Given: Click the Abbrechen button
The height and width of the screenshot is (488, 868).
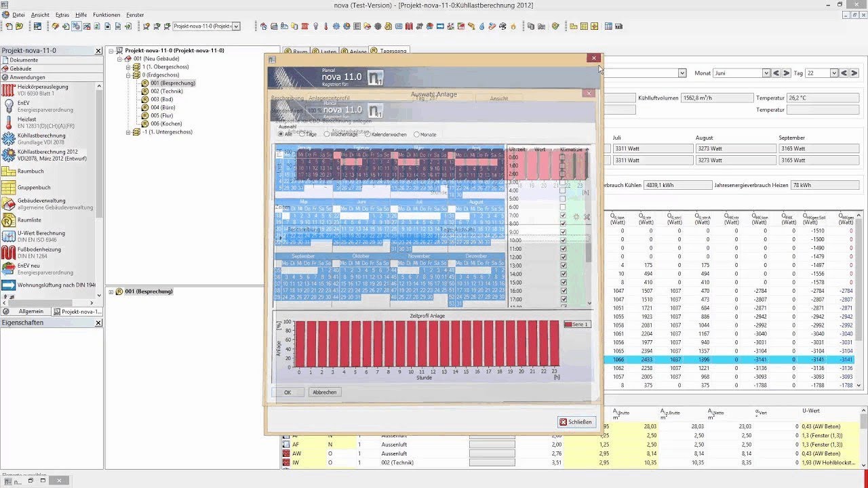Looking at the screenshot, I should [x=324, y=392].
